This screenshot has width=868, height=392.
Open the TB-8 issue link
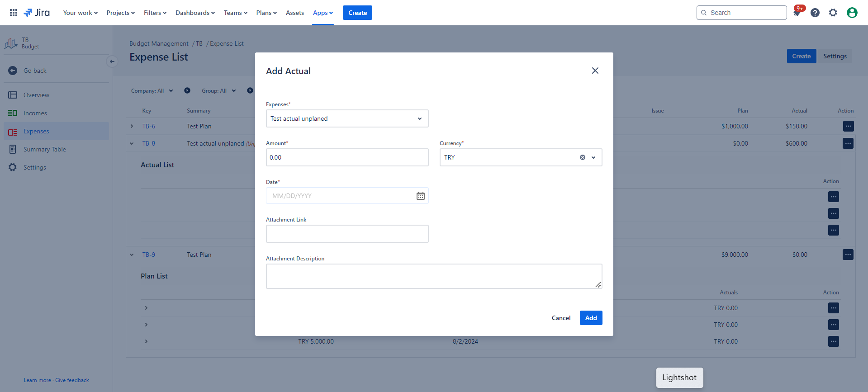tap(149, 143)
